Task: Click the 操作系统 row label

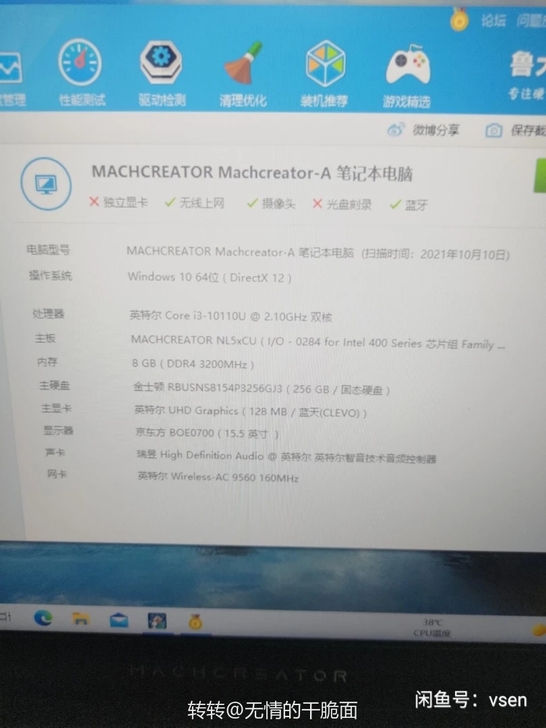Action: point(50,276)
